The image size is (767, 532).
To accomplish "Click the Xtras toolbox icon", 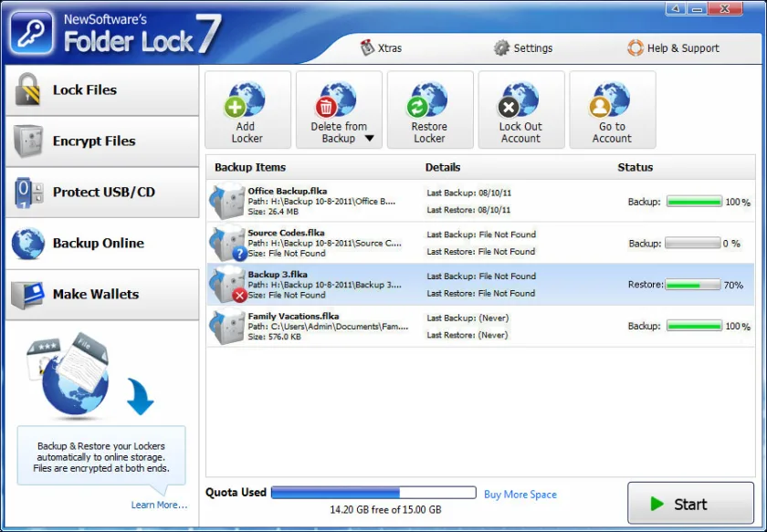I will pos(367,47).
